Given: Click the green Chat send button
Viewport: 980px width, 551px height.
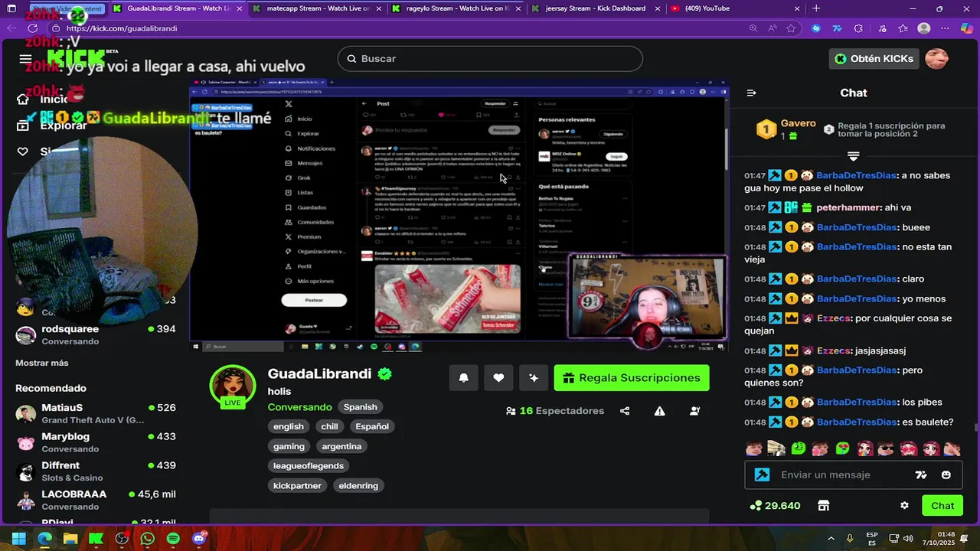Looking at the screenshot, I should coord(942,506).
